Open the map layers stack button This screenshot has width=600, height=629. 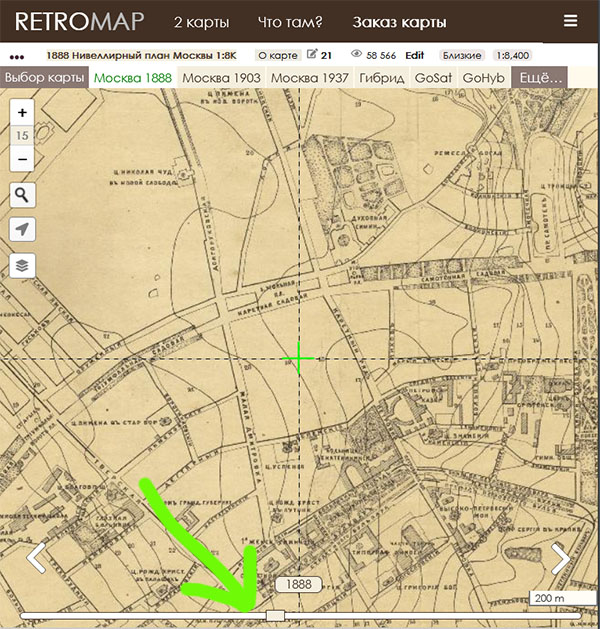pos(22,266)
